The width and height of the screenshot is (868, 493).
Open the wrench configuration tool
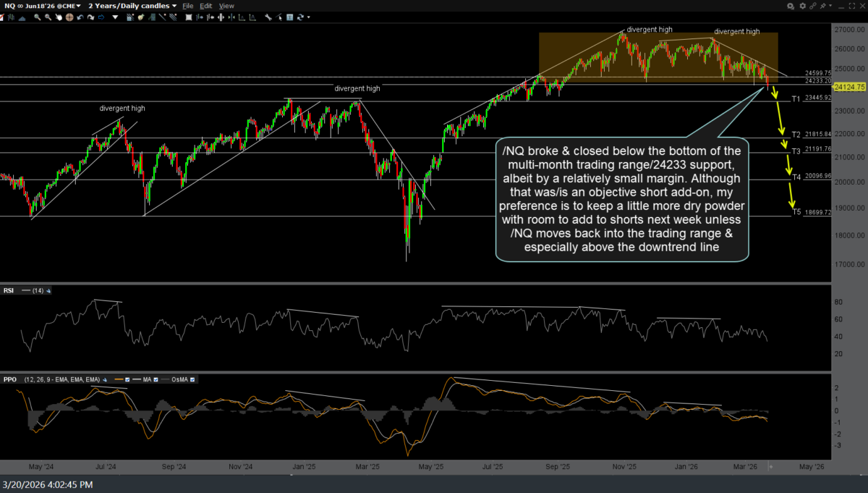point(267,17)
